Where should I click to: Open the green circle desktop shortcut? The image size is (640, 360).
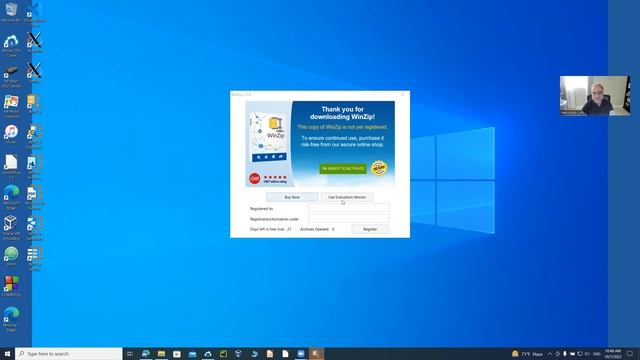[11, 256]
